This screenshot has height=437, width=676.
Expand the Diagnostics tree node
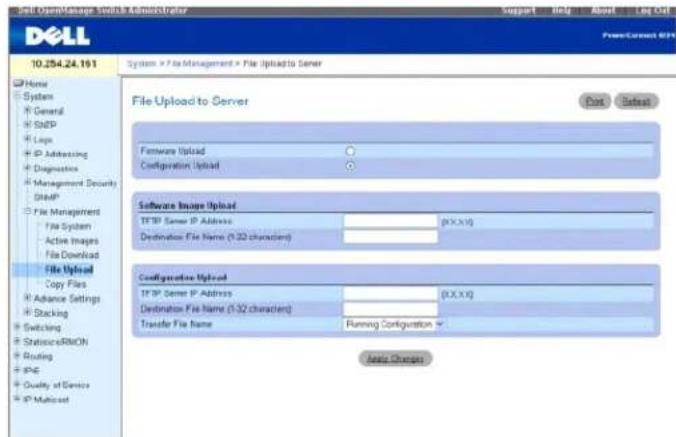point(28,168)
